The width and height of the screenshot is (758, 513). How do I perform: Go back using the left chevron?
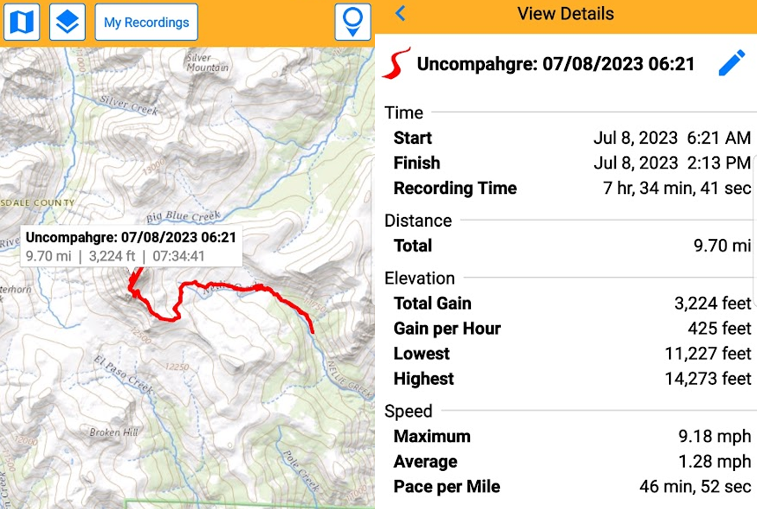(x=400, y=14)
